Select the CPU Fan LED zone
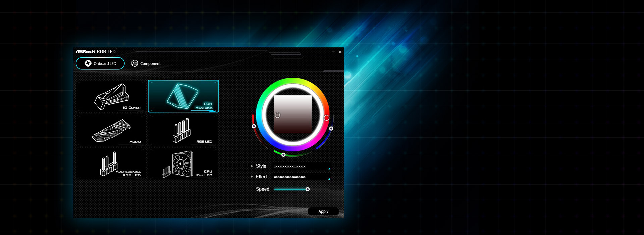Screen dimensions: 644x235 pyautogui.click(x=183, y=164)
